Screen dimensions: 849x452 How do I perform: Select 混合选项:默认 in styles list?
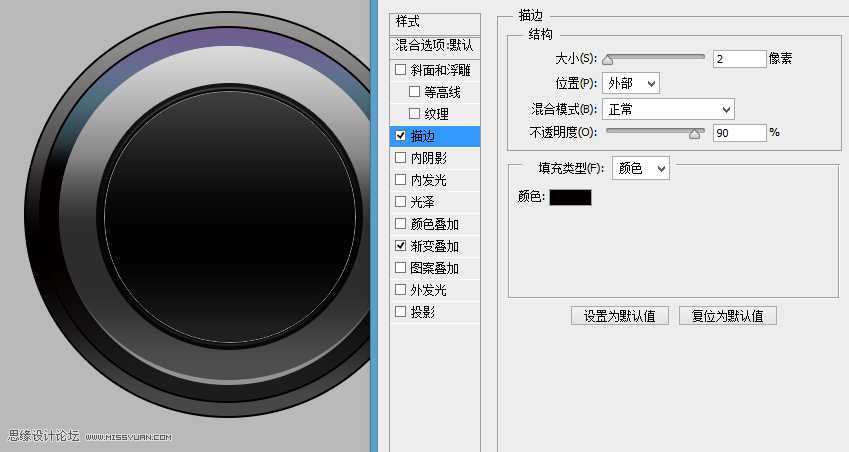tap(435, 46)
